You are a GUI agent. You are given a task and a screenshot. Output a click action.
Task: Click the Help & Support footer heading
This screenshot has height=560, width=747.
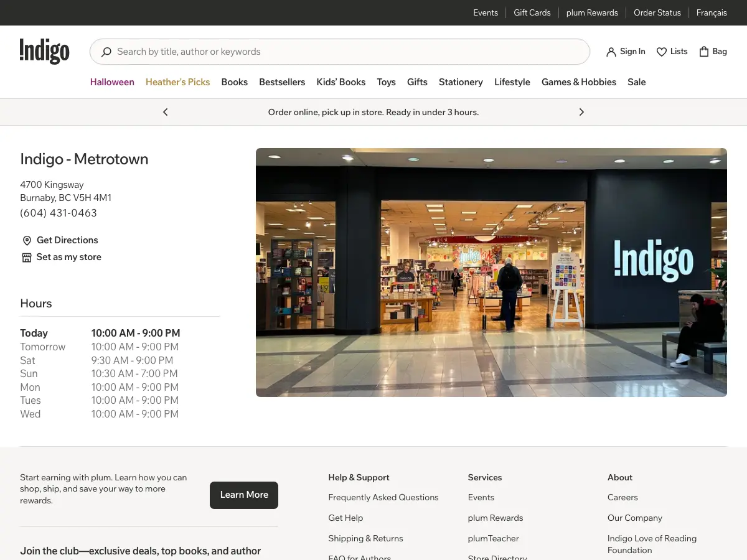359,477
